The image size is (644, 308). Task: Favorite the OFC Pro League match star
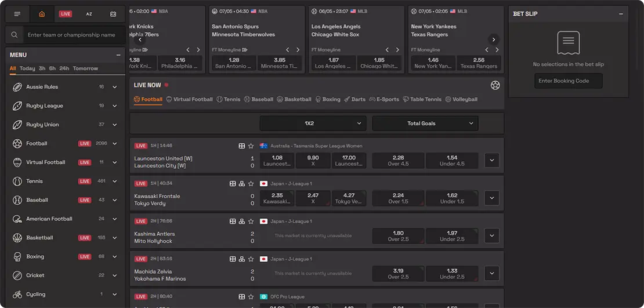[251, 296]
